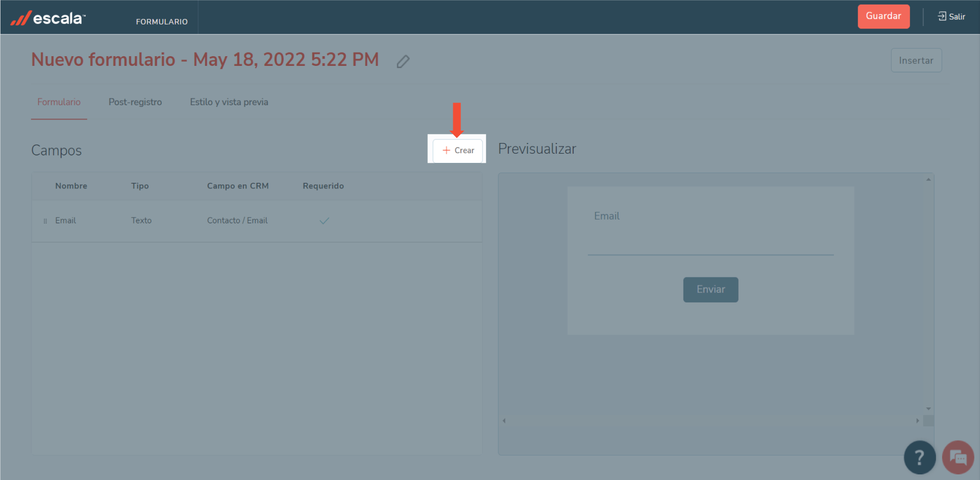Click the plus icon in Crear
Viewport: 980px width, 480px height.
pos(446,150)
